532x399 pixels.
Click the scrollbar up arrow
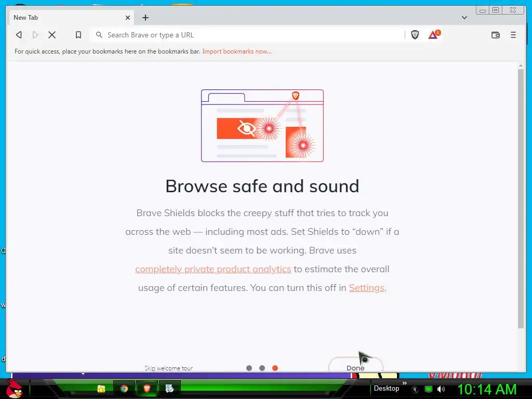[x=521, y=65]
